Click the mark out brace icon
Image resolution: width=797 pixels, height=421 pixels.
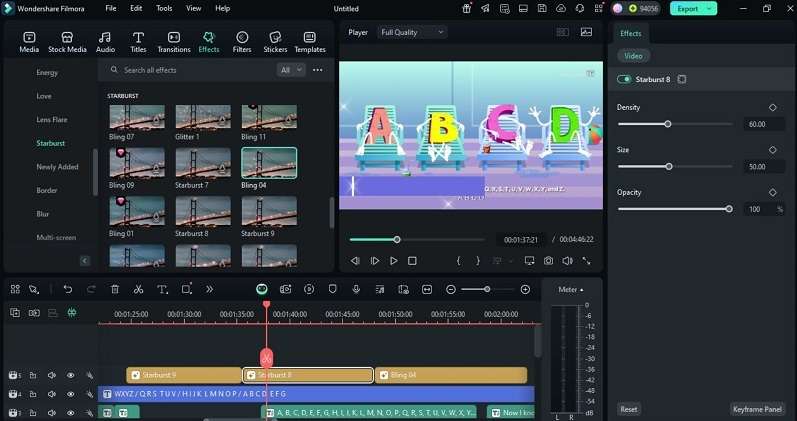click(478, 261)
